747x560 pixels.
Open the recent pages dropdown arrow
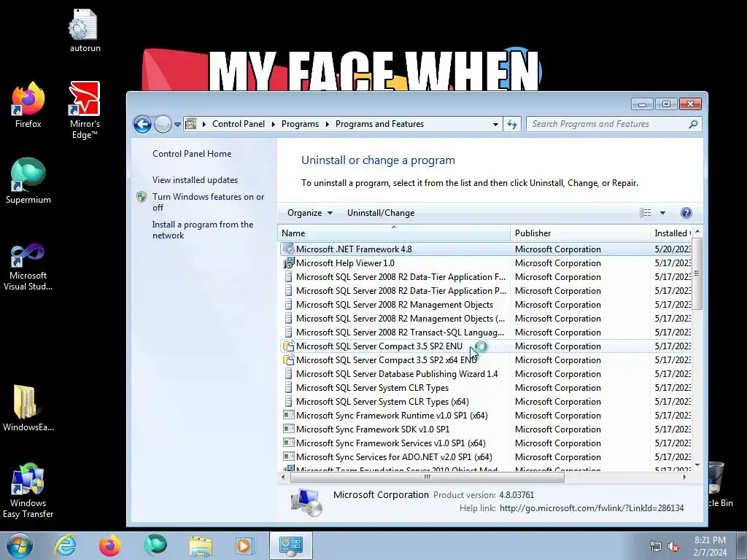point(177,124)
